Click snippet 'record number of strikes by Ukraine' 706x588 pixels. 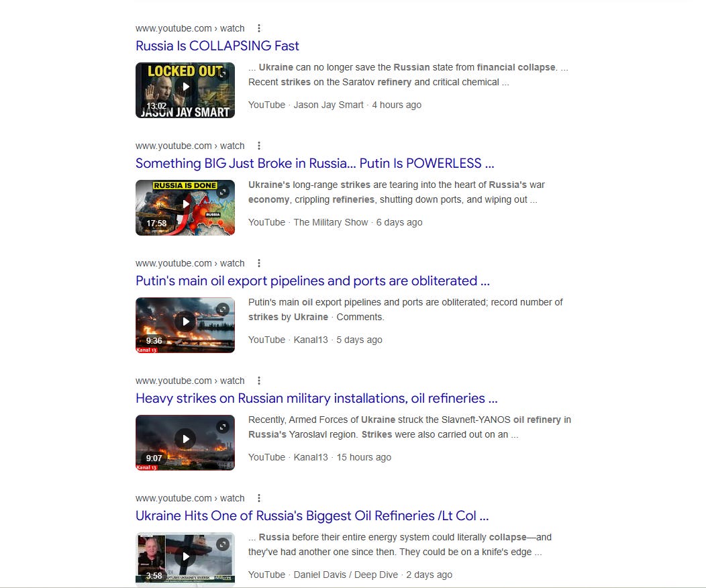[x=405, y=309]
